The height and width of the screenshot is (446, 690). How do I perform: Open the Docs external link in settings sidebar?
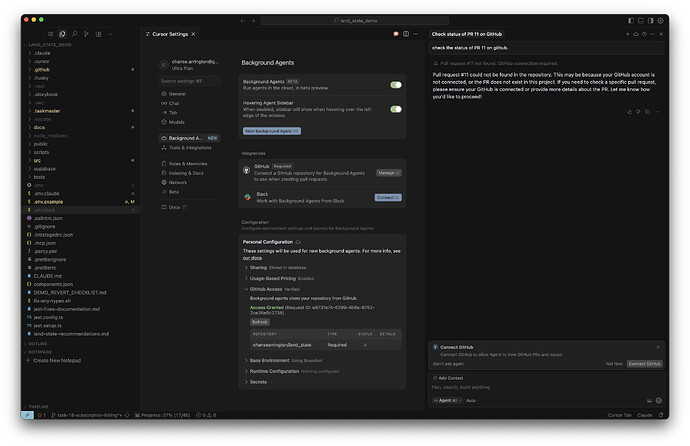(x=174, y=207)
